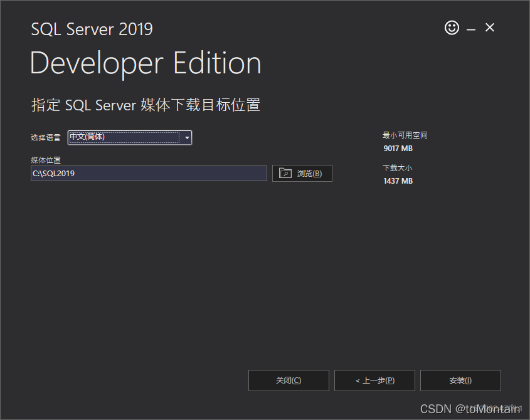
Task: Click the 下载大小 label
Action: coord(397,168)
